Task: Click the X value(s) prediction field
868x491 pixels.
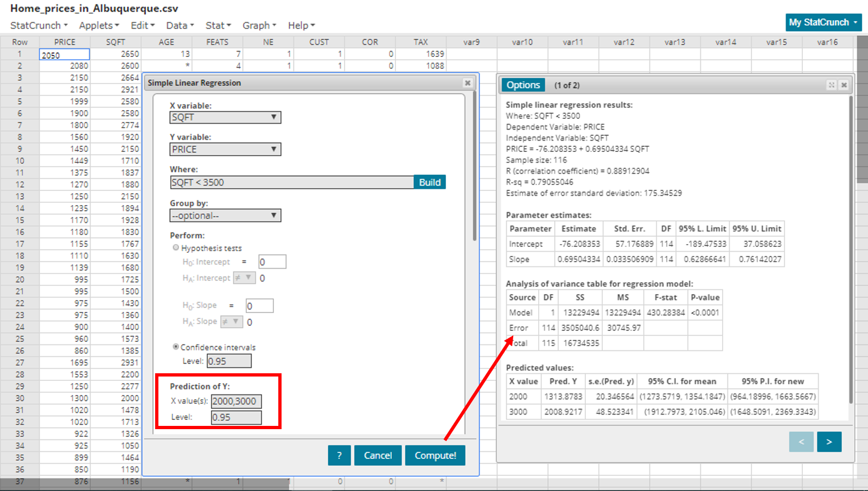Action: [236, 401]
